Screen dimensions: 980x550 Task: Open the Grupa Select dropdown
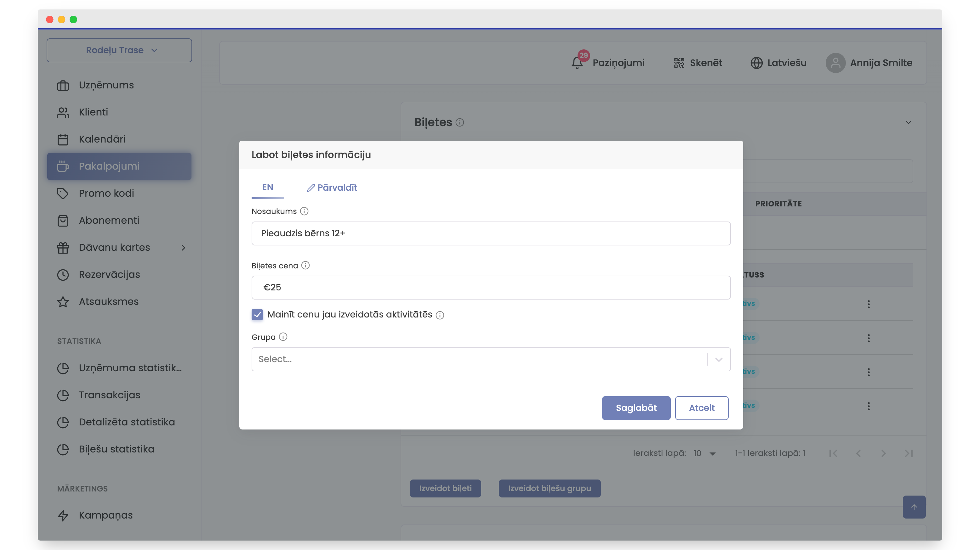point(490,359)
